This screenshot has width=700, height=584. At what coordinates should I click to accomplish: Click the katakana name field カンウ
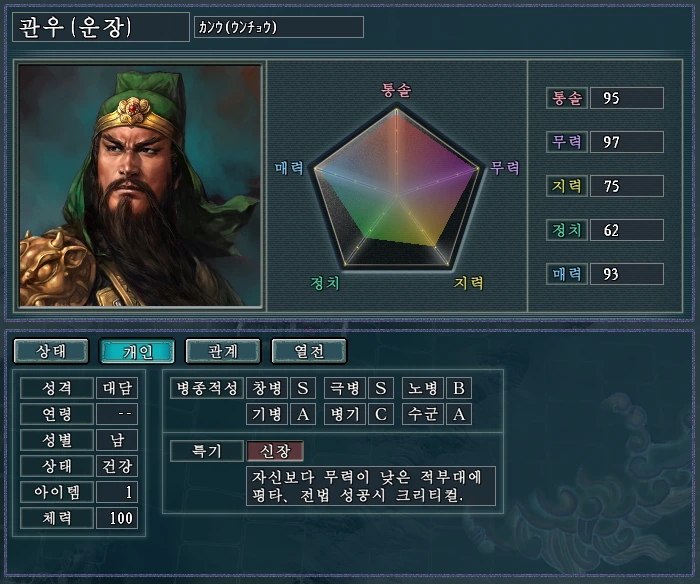pos(279,27)
